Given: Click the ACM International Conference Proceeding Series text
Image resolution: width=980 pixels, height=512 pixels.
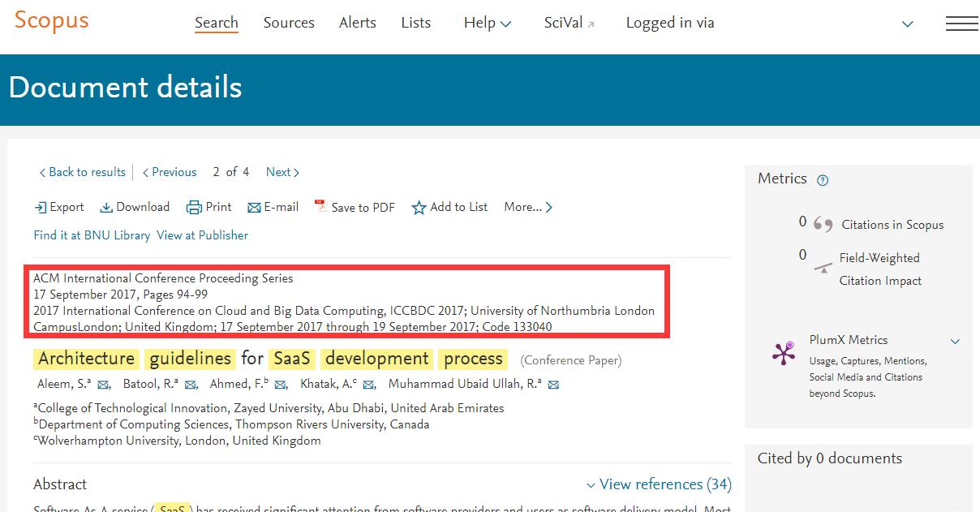Looking at the screenshot, I should click(163, 278).
